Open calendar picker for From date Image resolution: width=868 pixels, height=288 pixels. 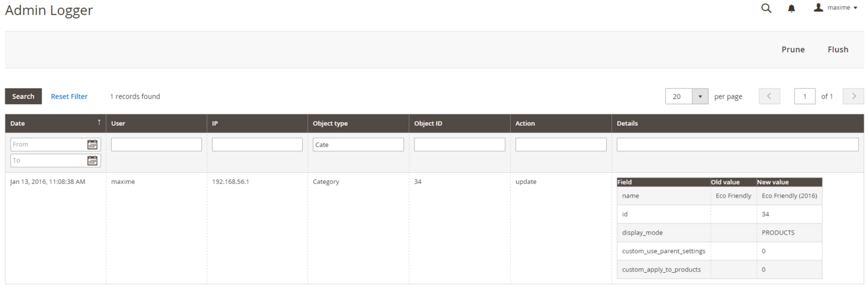92,144
